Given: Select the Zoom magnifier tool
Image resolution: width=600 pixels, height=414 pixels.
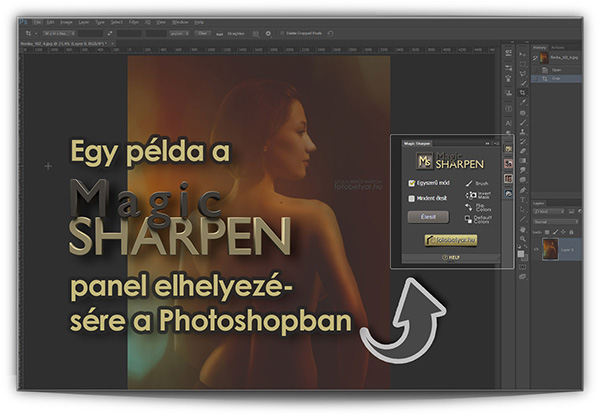Looking at the screenshot, I should click(x=522, y=239).
